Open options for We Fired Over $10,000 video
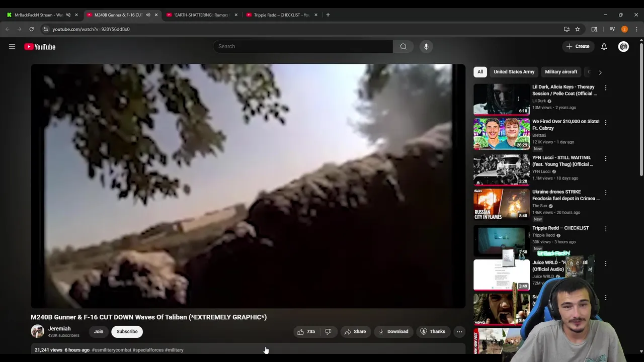Viewport: 644px width, 362px height. coord(605,122)
